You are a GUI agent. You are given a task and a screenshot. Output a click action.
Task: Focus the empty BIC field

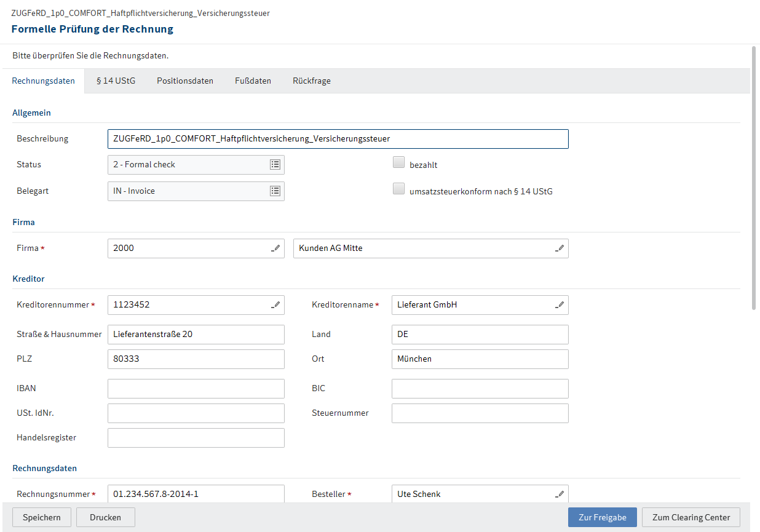(x=480, y=389)
